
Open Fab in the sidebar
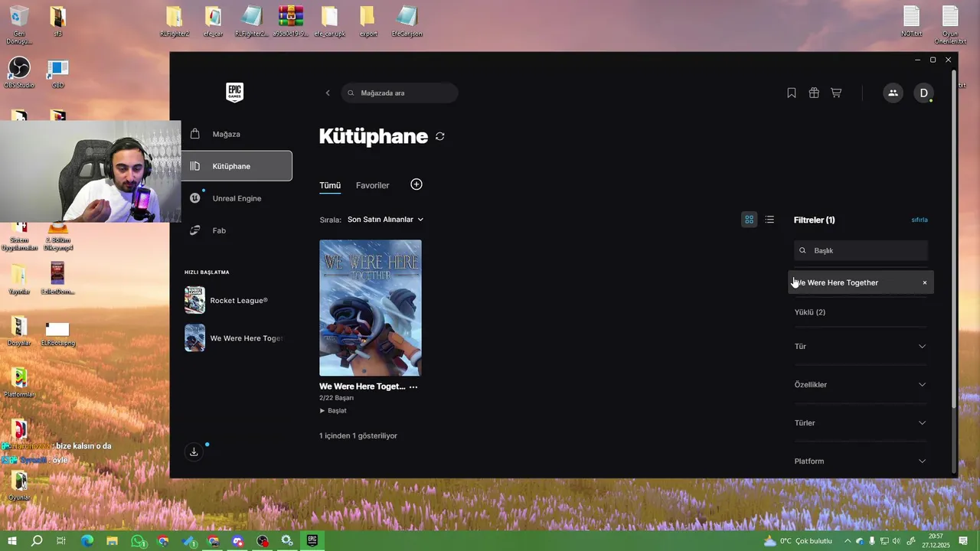click(237, 230)
